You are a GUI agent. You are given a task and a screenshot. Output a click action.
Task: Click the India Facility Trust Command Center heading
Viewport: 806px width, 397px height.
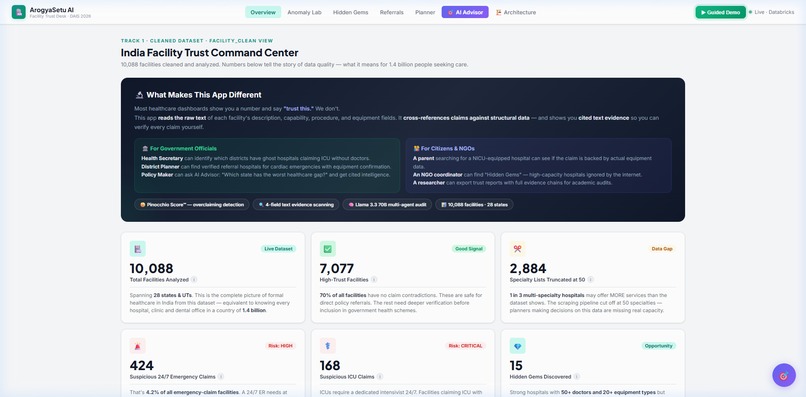coord(209,52)
